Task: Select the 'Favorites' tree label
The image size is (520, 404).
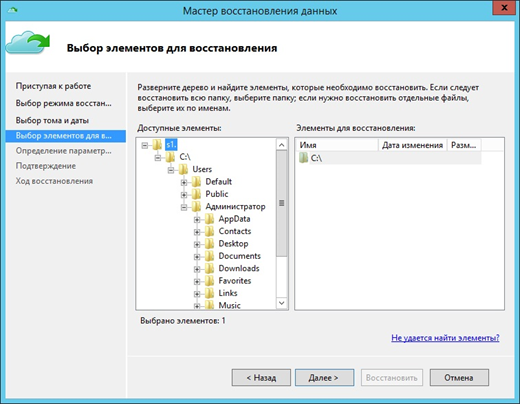Action: pyautogui.click(x=235, y=281)
